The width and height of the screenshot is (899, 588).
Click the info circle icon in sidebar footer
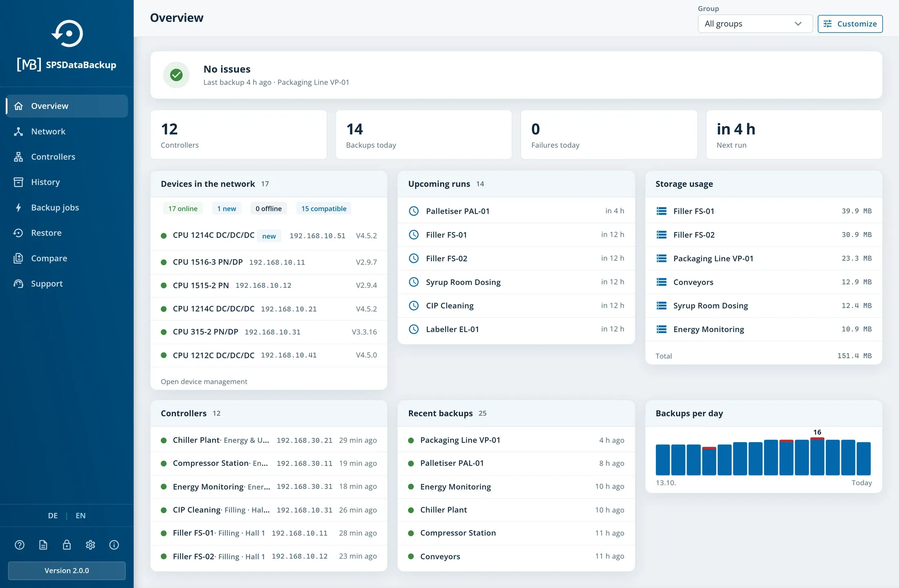(114, 545)
